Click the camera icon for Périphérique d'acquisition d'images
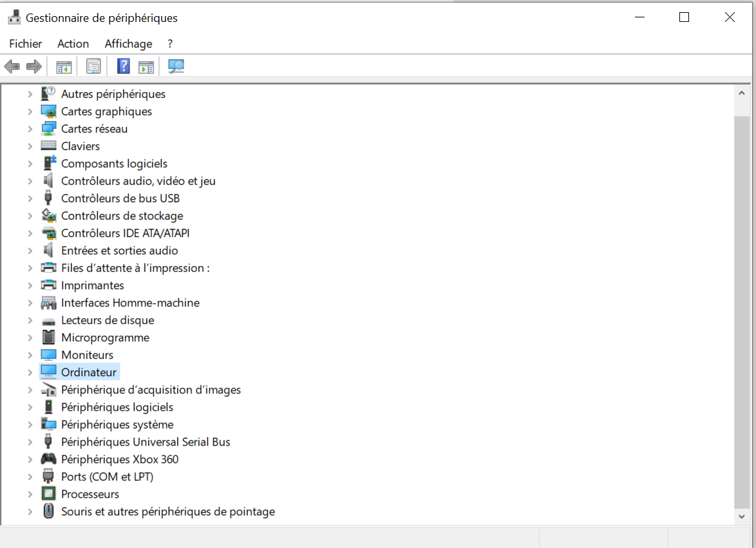This screenshot has width=756, height=548. (48, 390)
